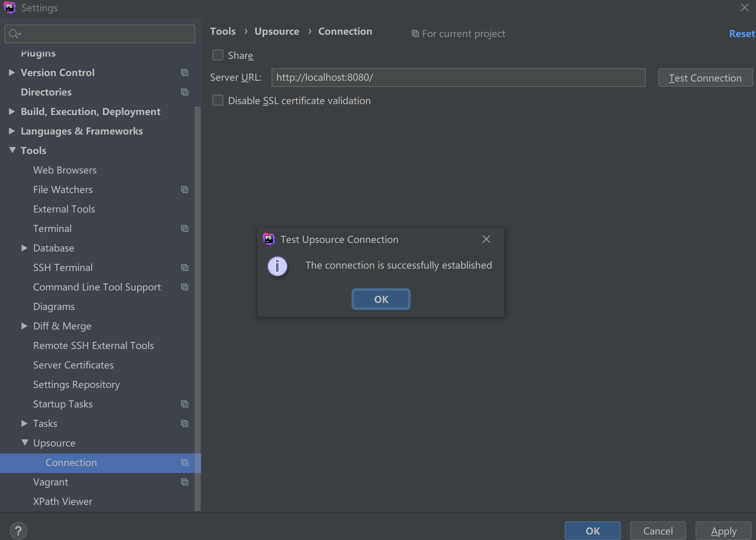The height and width of the screenshot is (540, 756).
Task: Open SSH Terminal settings page
Action: (x=63, y=267)
